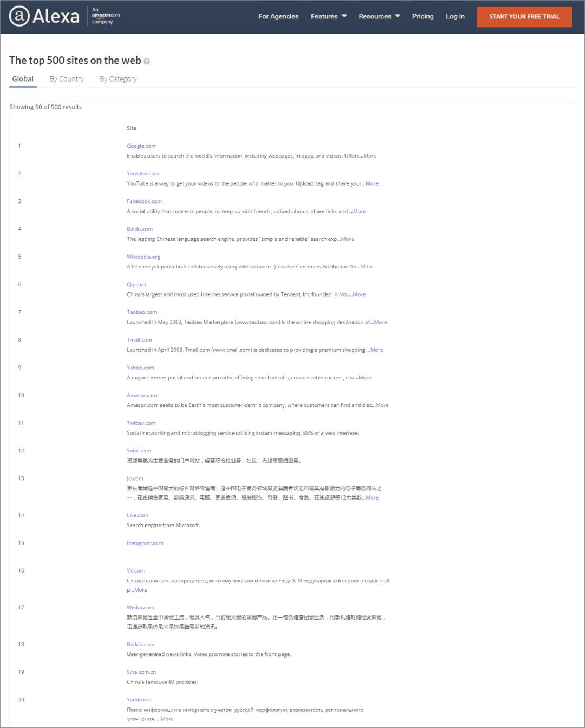Open the Instagram.com site link
The width and height of the screenshot is (585, 728).
coord(145,543)
